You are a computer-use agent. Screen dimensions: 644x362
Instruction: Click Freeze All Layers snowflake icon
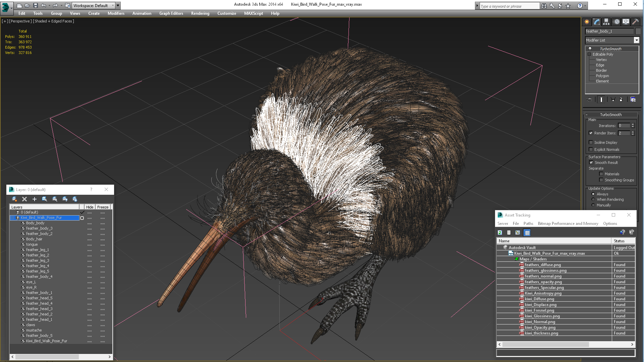pos(75,199)
